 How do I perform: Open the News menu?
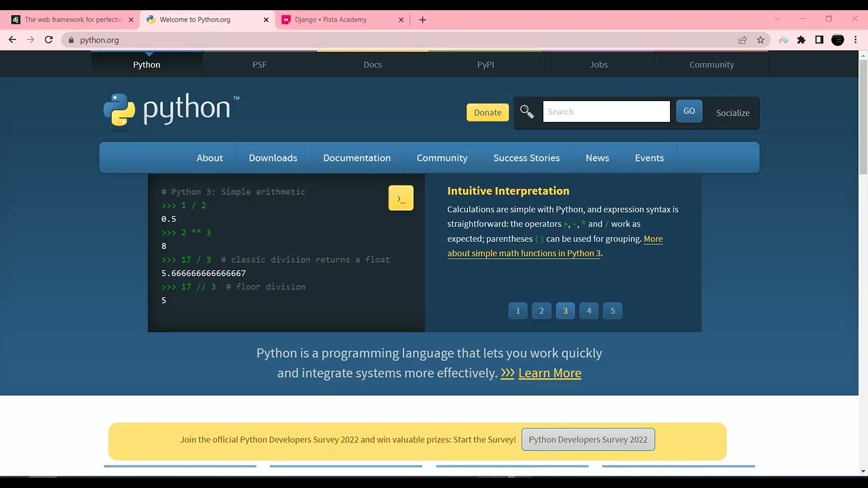[x=597, y=158]
